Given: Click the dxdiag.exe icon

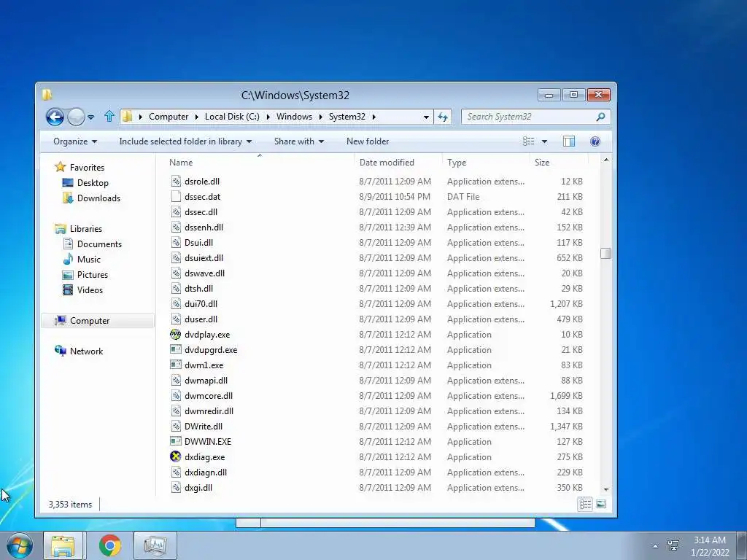Looking at the screenshot, I should click(x=175, y=456).
